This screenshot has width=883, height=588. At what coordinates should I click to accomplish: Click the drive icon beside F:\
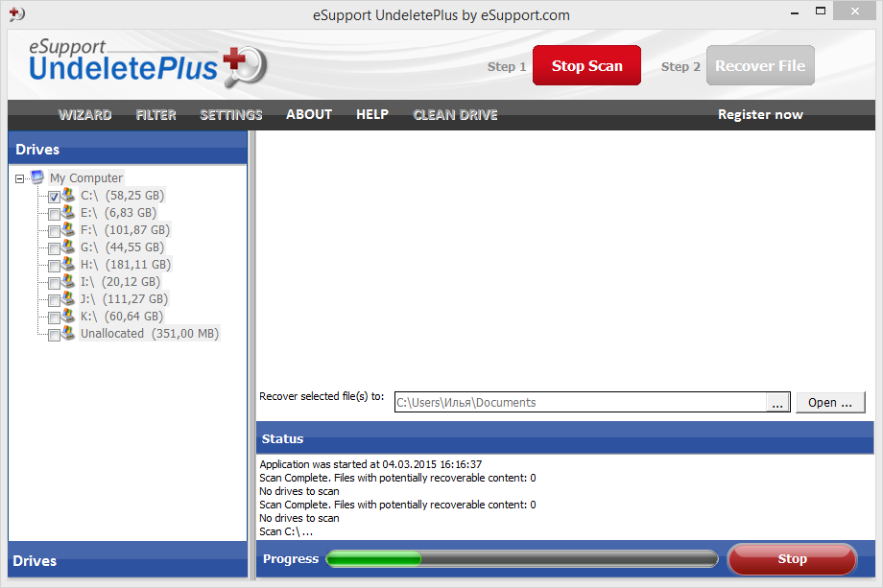coord(69,229)
